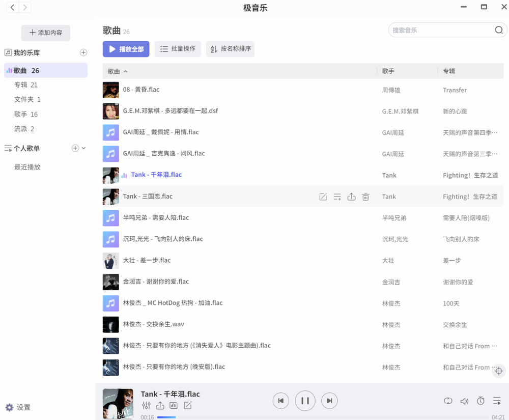Open the 按名称排序 sort dropdown
Viewport: 509px width, 420px height.
pos(230,49)
